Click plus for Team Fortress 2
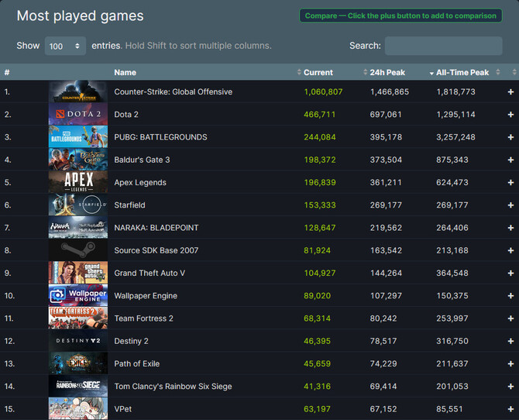The image size is (519, 420). (x=510, y=318)
